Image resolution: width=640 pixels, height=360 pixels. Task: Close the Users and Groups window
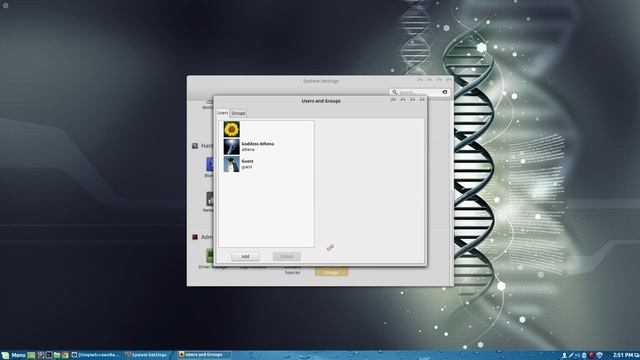tap(422, 100)
